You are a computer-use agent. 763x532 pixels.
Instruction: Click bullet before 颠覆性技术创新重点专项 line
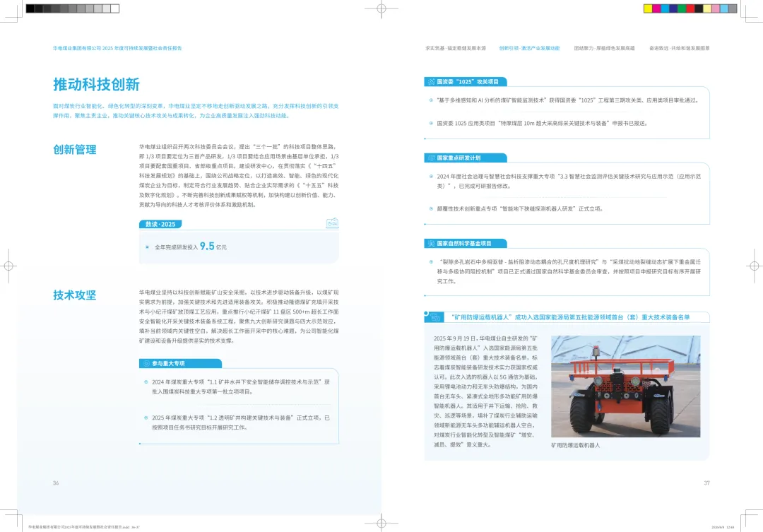[431, 209]
